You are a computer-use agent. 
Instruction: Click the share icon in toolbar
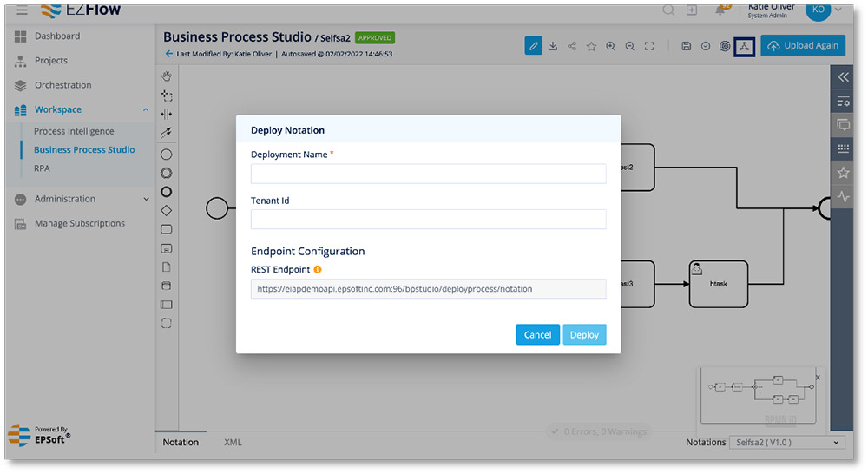[x=572, y=46]
